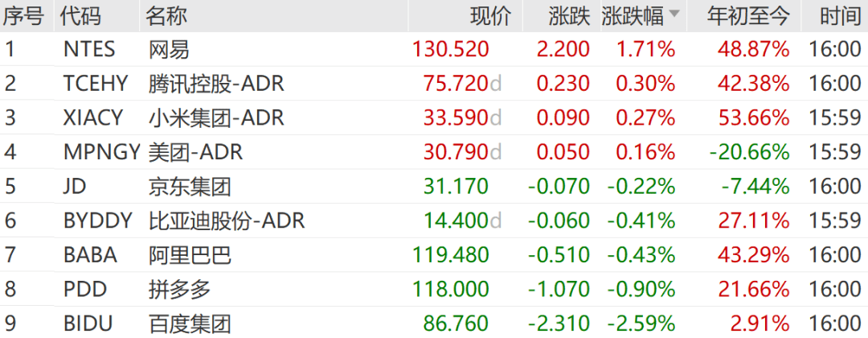
Task: Click percent change -2.59%
Action: click(641, 323)
